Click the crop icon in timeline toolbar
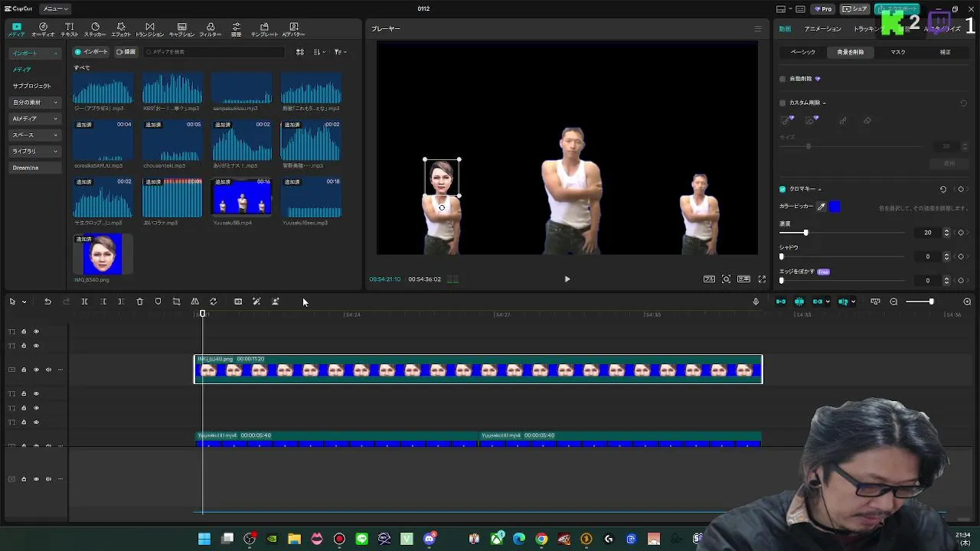This screenshot has width=980, height=551. (x=176, y=302)
